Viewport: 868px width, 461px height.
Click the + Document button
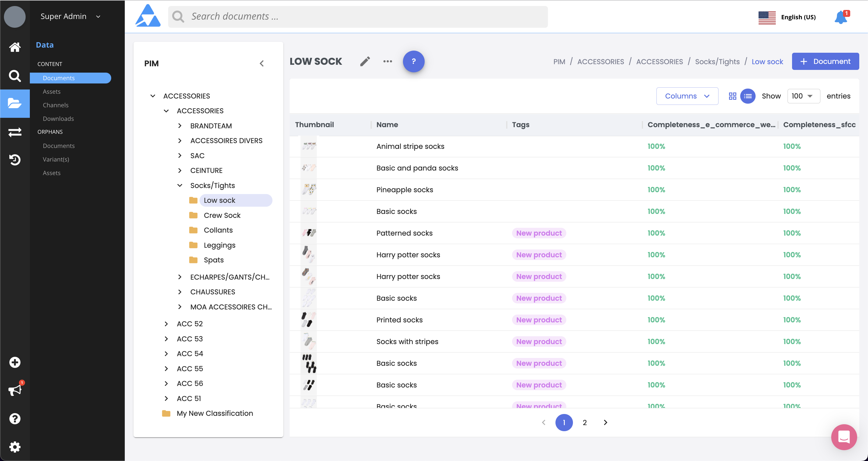coord(825,61)
